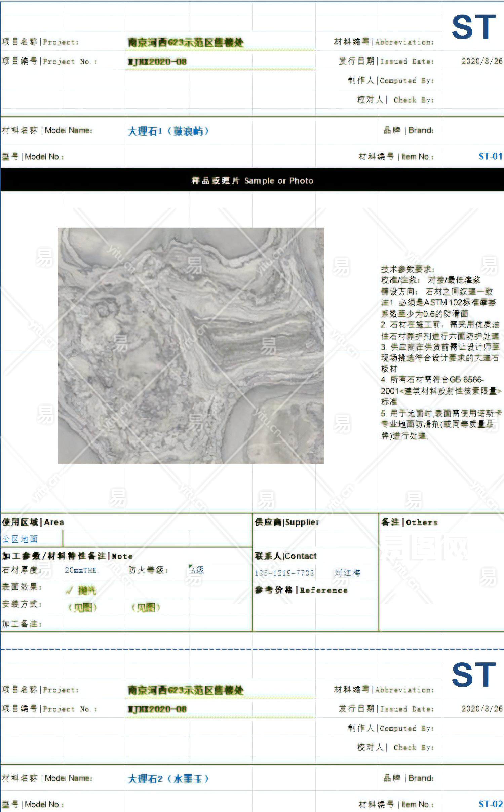
Task: Select the 参考价格 Reference header
Action: (301, 590)
